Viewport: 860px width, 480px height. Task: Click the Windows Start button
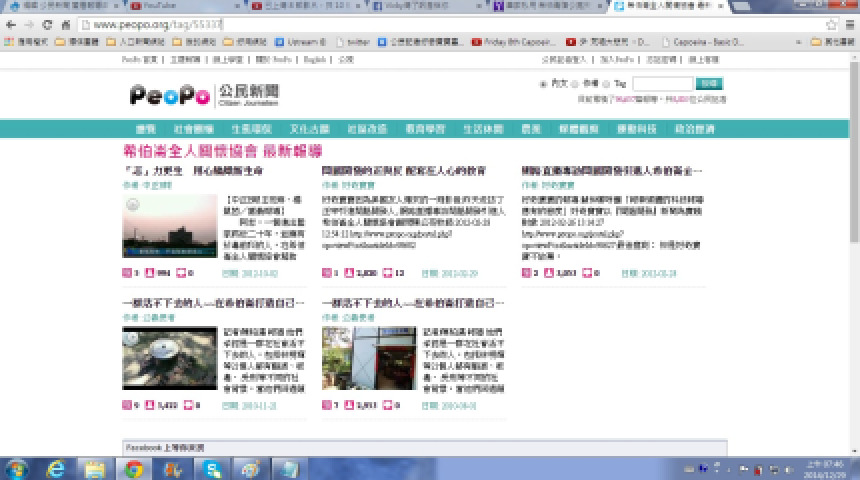pyautogui.click(x=17, y=468)
